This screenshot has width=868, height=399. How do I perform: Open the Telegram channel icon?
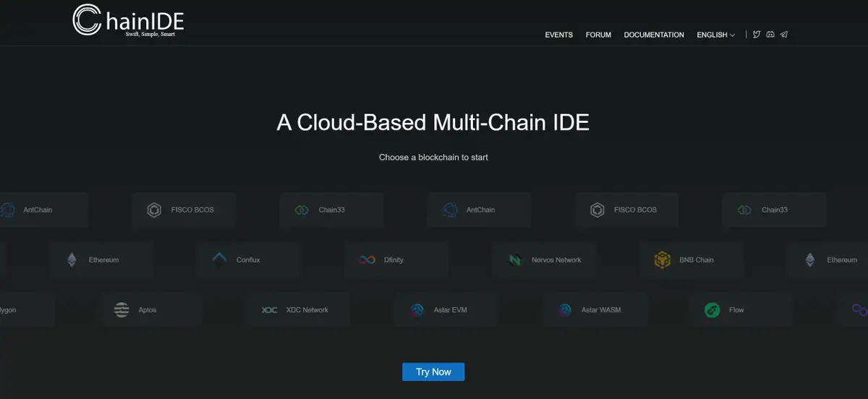tap(784, 35)
